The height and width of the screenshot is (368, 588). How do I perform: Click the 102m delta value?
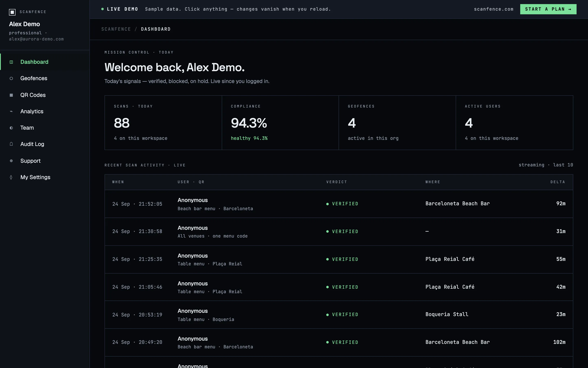(559, 342)
